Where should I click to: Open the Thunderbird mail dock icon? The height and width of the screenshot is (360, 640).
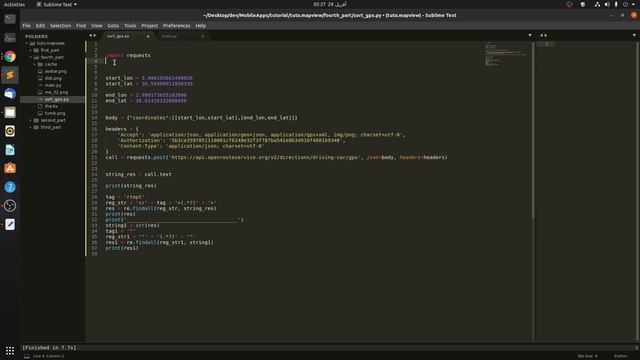tap(10, 94)
